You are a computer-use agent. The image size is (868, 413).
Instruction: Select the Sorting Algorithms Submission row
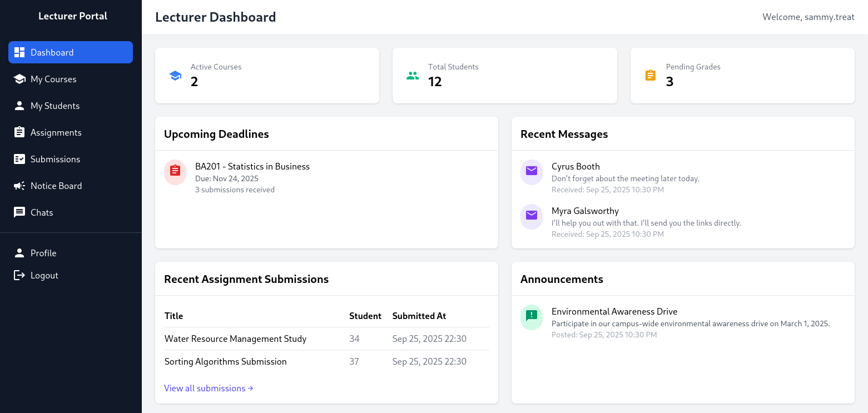[226, 361]
